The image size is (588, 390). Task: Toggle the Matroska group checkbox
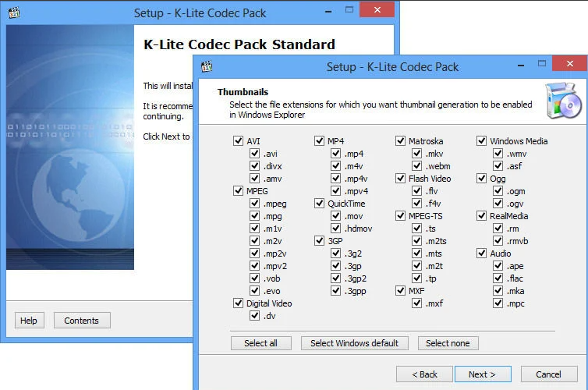click(x=401, y=141)
